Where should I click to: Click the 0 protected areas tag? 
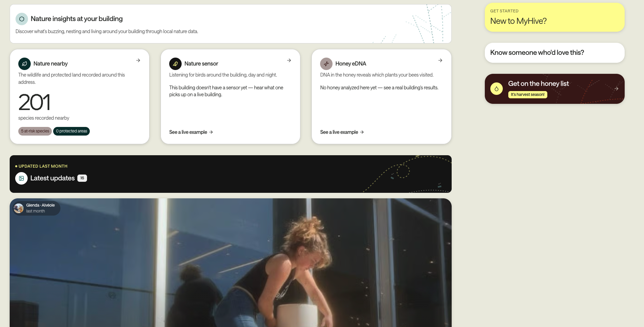[71, 131]
